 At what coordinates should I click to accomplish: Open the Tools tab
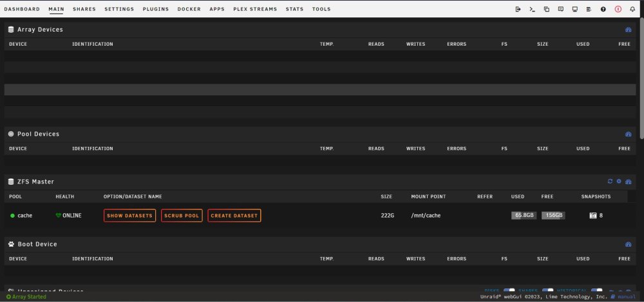point(321,9)
